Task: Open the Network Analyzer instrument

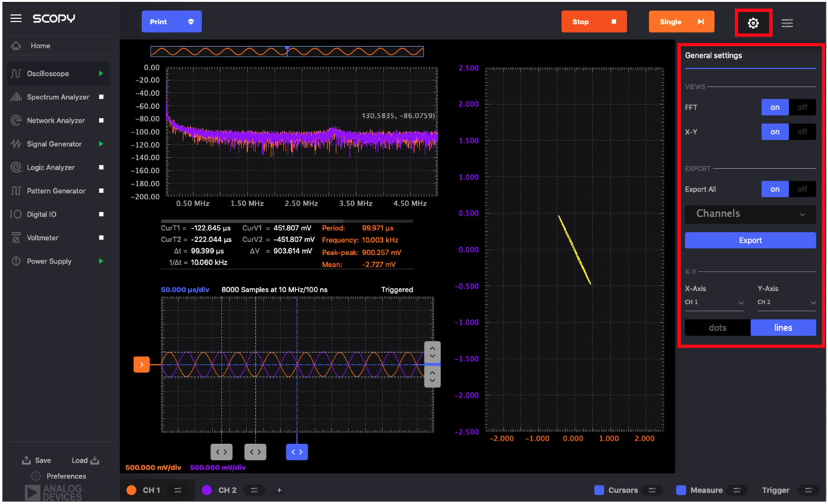Action: (x=55, y=121)
